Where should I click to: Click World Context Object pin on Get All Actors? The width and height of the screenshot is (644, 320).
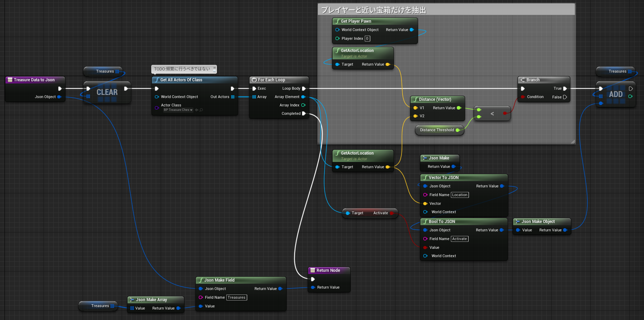[x=157, y=97]
